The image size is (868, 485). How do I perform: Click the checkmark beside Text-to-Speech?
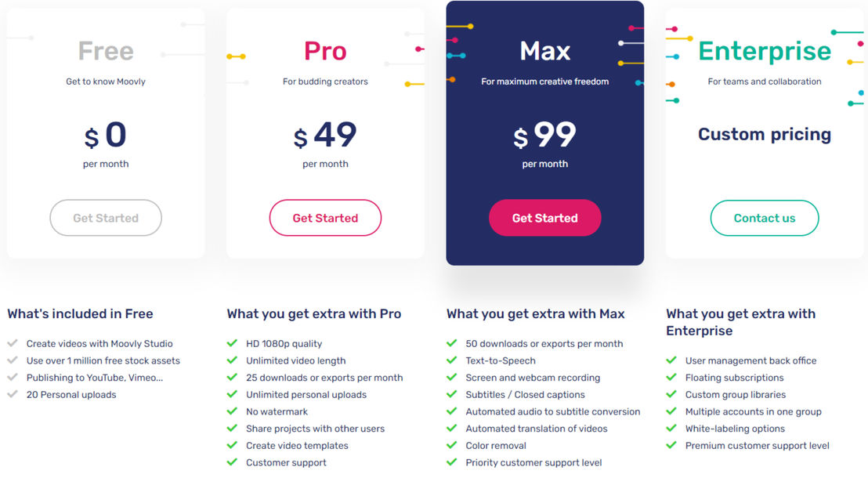[x=452, y=360]
